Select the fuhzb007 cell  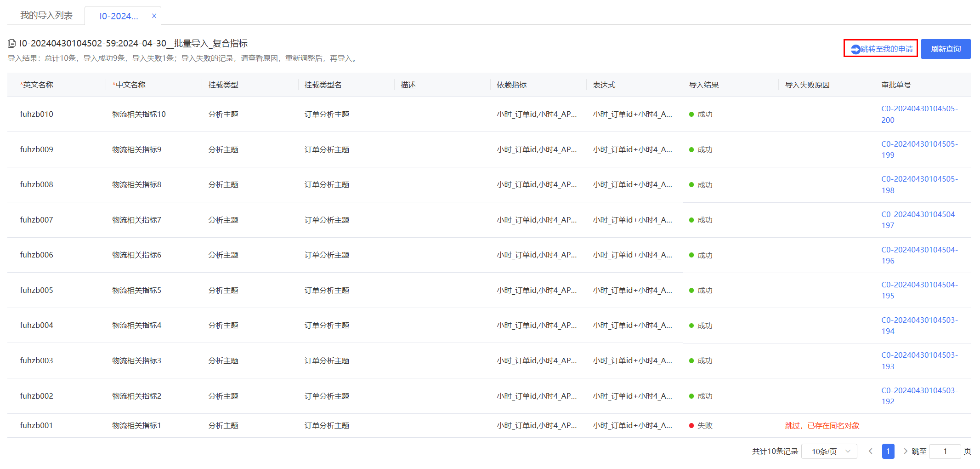tap(37, 220)
